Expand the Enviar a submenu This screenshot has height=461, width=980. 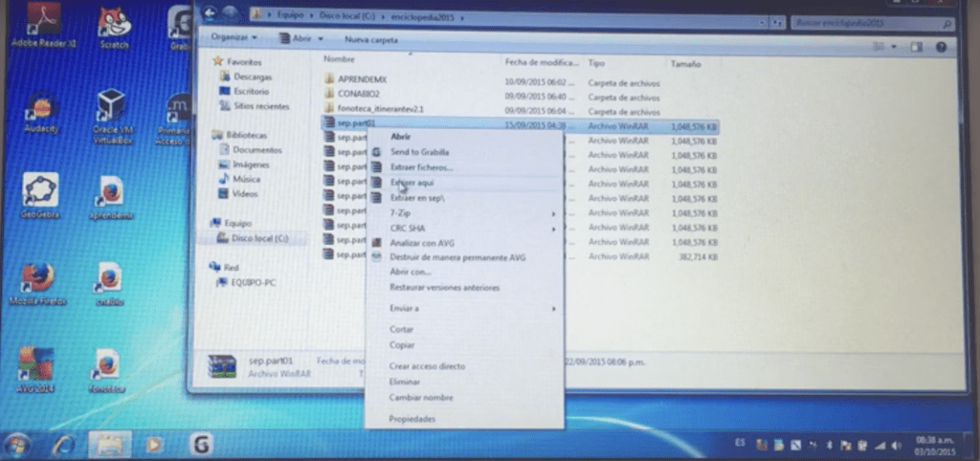coord(464,309)
